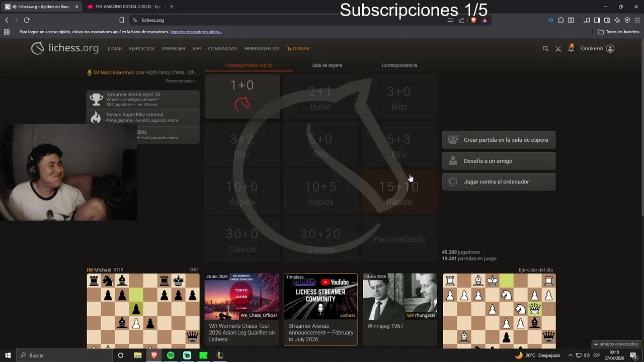The image size is (644, 362).
Task: Open Brave Wallet icon
Action: 607,20
